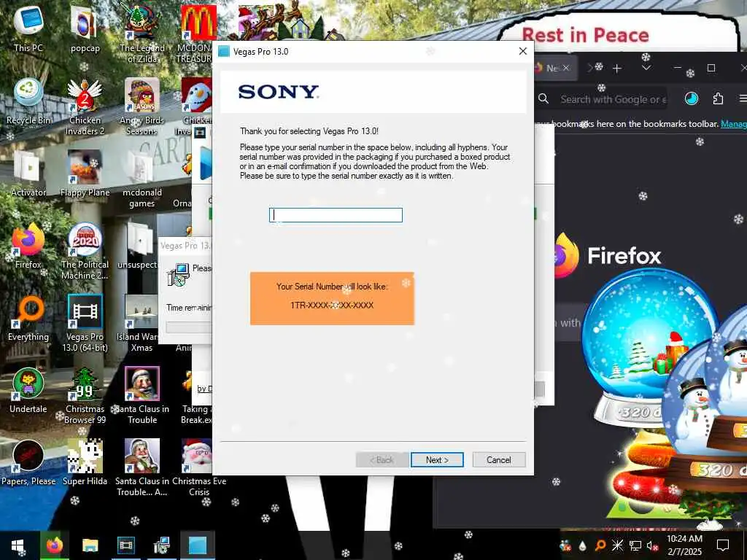Viewport: 747px width, 560px height.
Task: Open the This PC desktop icon
Action: click(28, 29)
